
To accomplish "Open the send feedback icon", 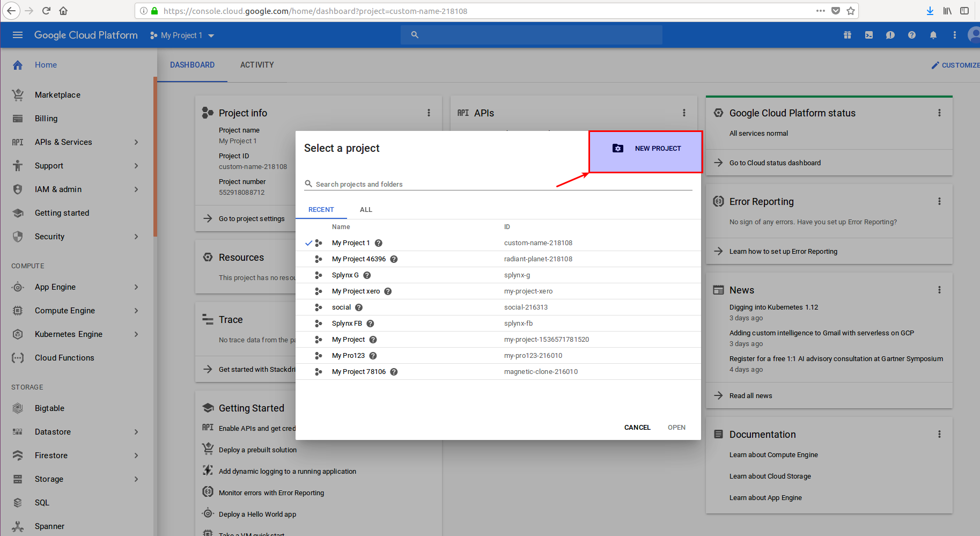I will click(890, 35).
